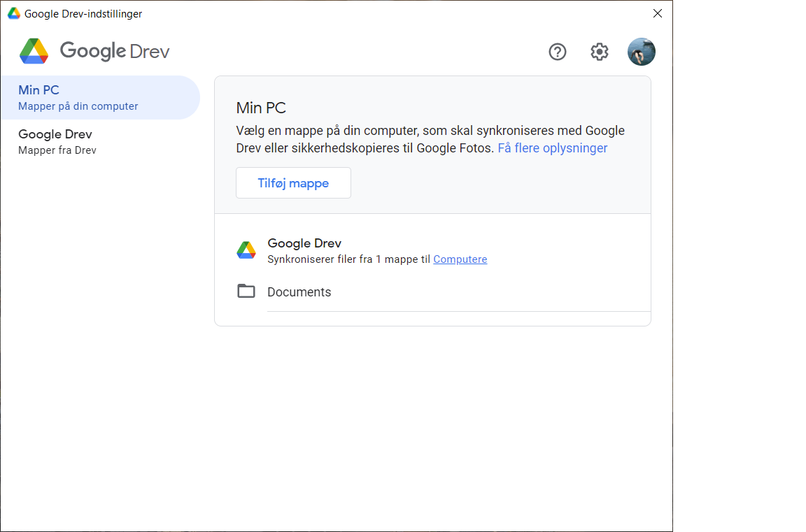Click the Tilføj mappe button
806x532 pixels.
point(293,182)
